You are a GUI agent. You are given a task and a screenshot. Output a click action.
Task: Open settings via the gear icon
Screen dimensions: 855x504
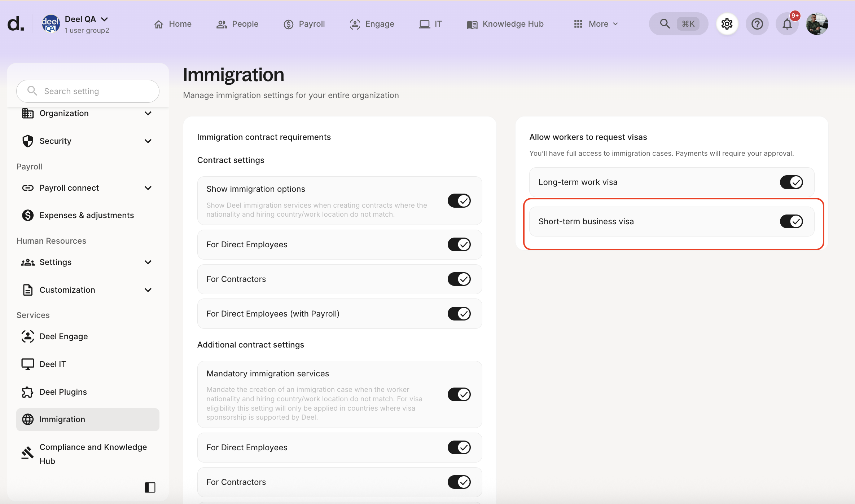[727, 24]
